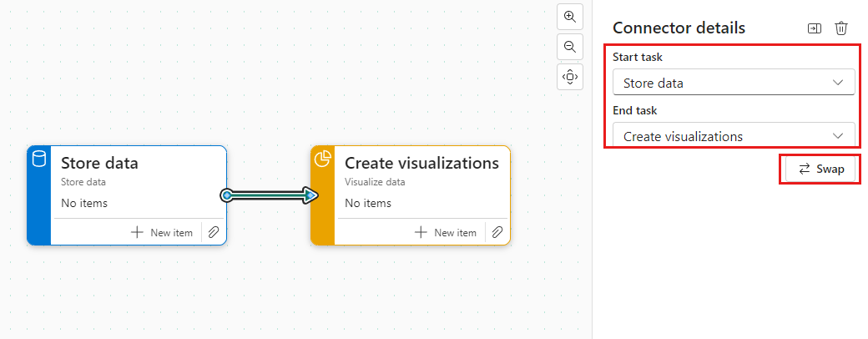Click the database icon on Store data
The width and height of the screenshot is (868, 339).
coord(39,159)
